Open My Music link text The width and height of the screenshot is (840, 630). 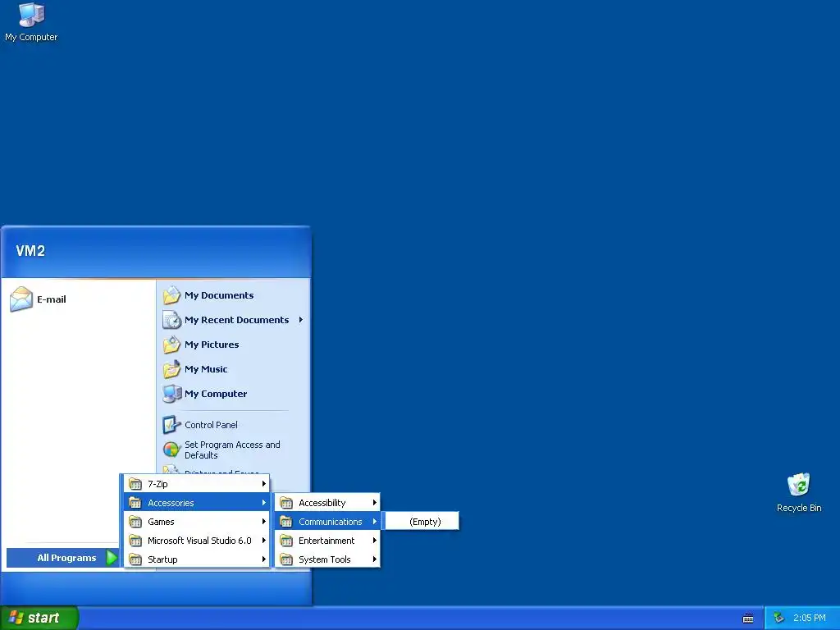[206, 369]
